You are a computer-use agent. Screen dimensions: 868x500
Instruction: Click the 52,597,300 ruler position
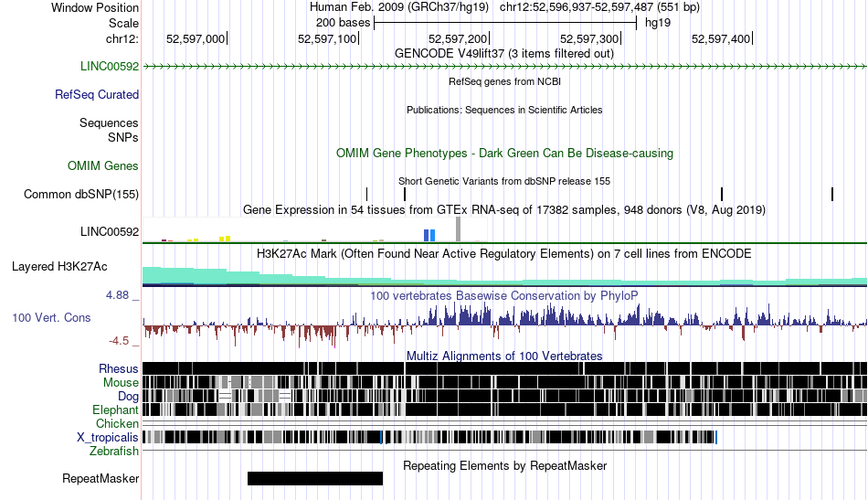589,38
